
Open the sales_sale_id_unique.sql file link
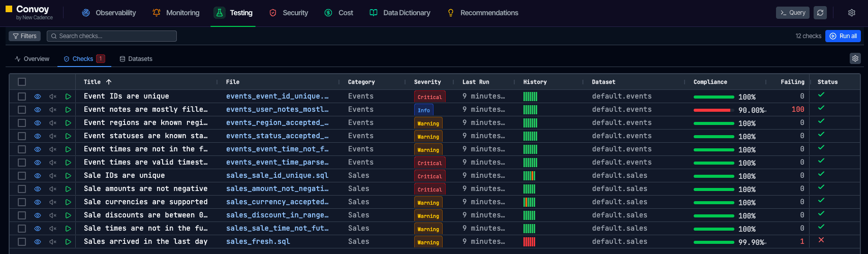tap(277, 175)
